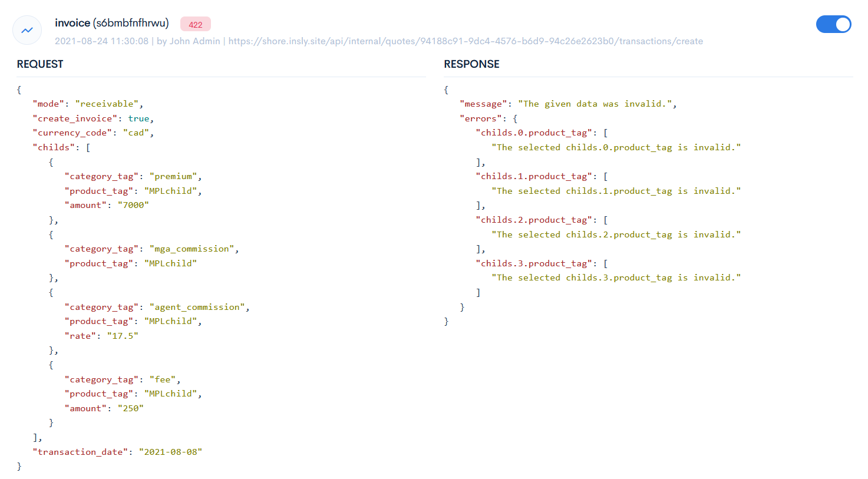Select the REQUEST section heading

click(x=40, y=64)
